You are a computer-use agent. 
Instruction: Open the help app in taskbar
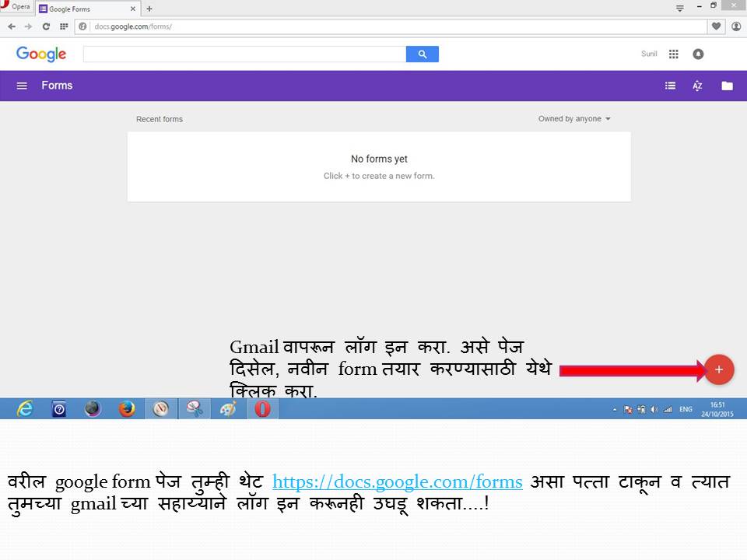coord(59,408)
